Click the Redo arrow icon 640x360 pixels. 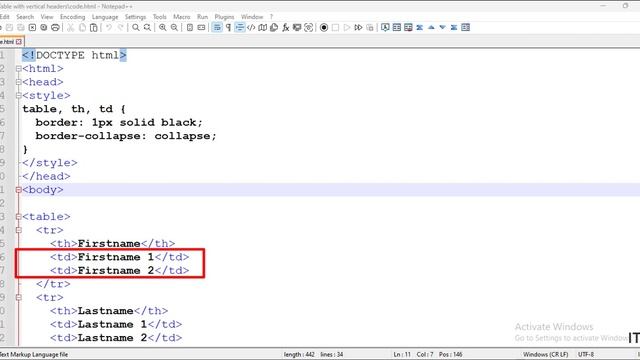point(120,27)
